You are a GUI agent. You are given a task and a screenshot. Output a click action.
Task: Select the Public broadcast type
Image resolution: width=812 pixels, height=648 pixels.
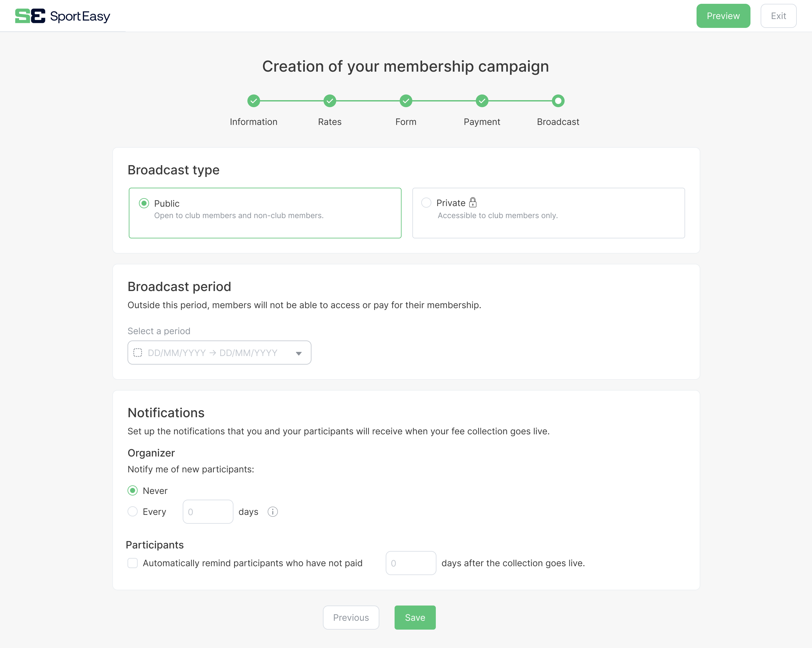(144, 203)
